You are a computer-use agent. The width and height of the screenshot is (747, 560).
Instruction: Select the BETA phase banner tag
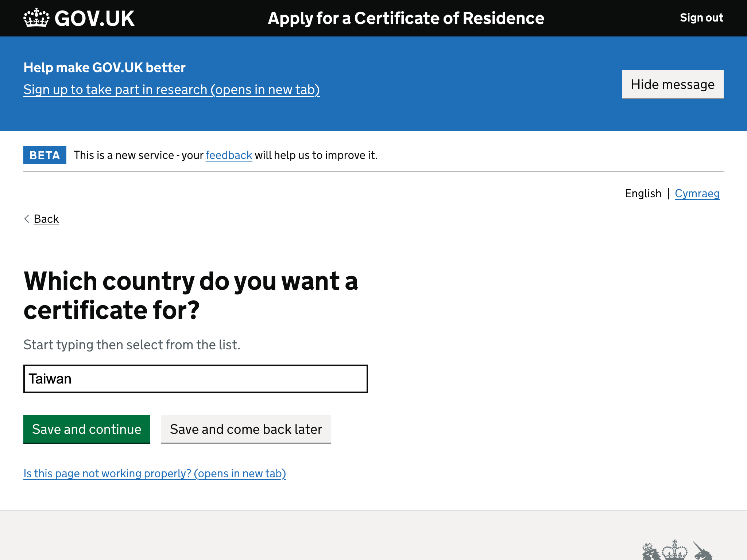(x=44, y=155)
